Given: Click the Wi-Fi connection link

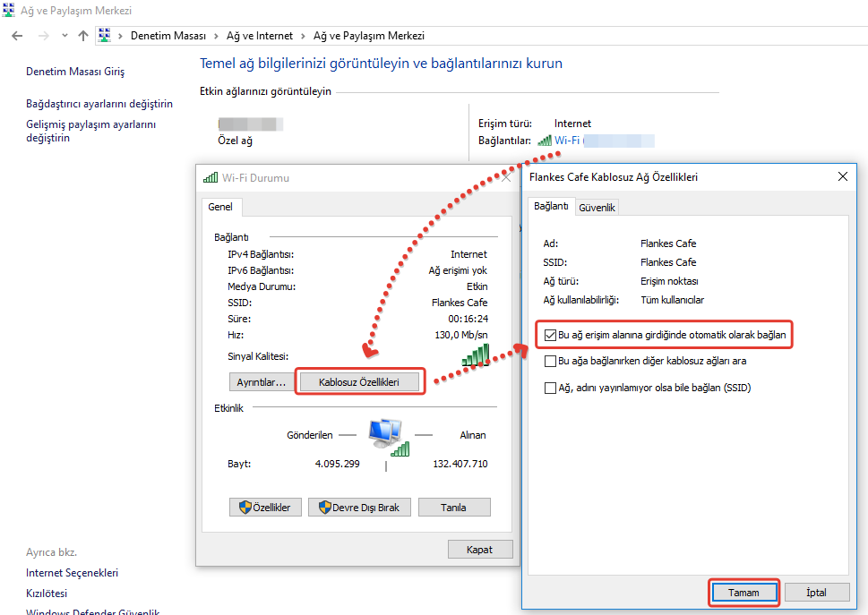Looking at the screenshot, I should [x=567, y=141].
